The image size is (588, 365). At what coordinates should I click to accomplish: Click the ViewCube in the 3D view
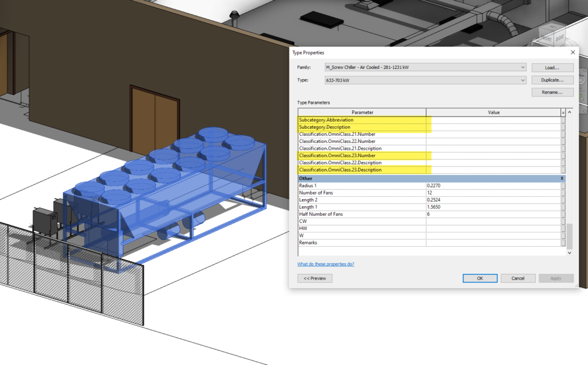click(552, 36)
